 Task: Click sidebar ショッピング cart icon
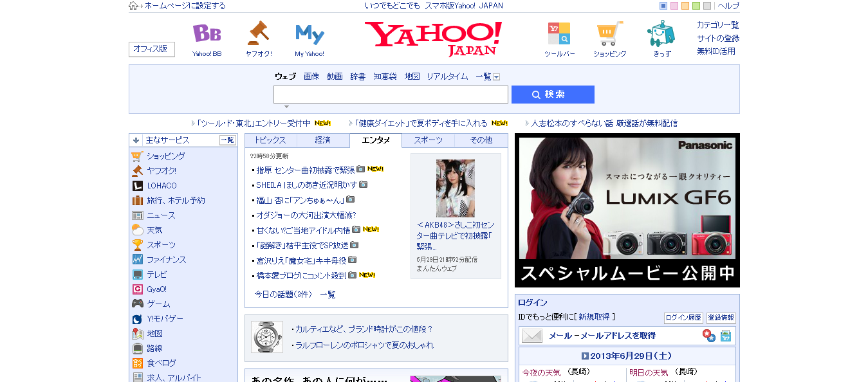(x=137, y=156)
